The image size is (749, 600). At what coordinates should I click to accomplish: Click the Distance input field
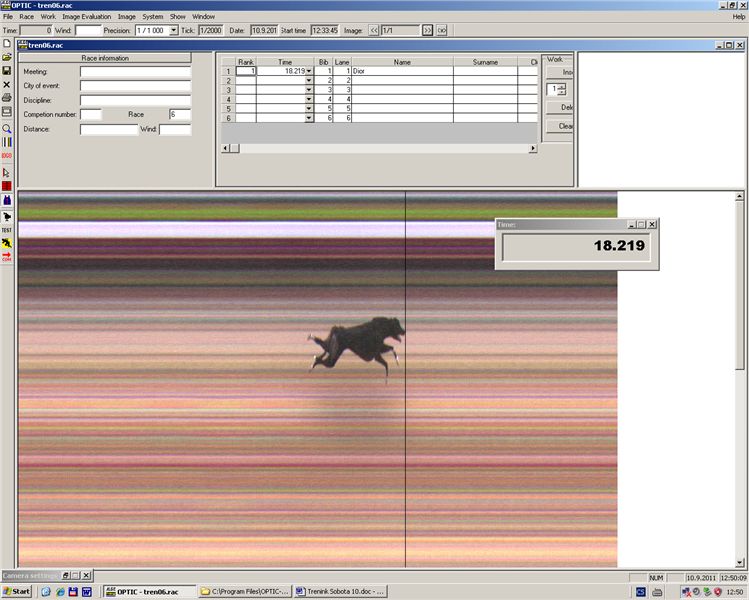click(x=109, y=129)
